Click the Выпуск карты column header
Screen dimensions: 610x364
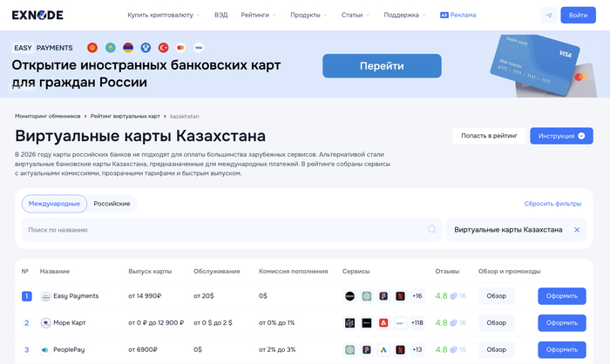coord(150,272)
